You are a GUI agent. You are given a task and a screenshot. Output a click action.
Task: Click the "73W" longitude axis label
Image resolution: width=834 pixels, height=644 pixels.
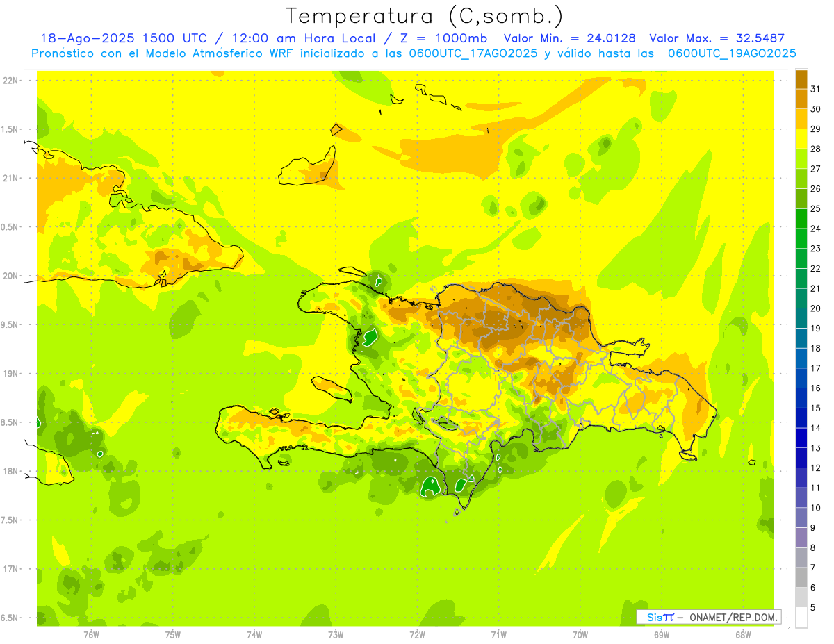[x=336, y=634]
